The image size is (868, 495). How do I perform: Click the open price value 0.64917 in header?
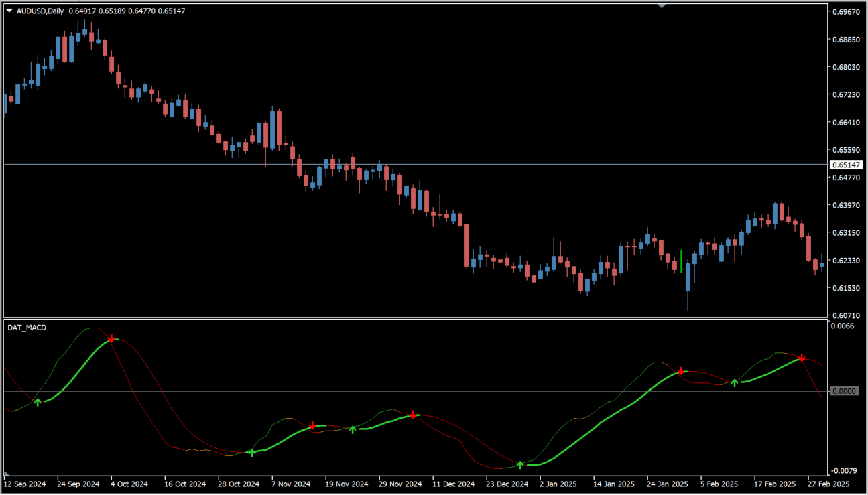[x=83, y=11]
